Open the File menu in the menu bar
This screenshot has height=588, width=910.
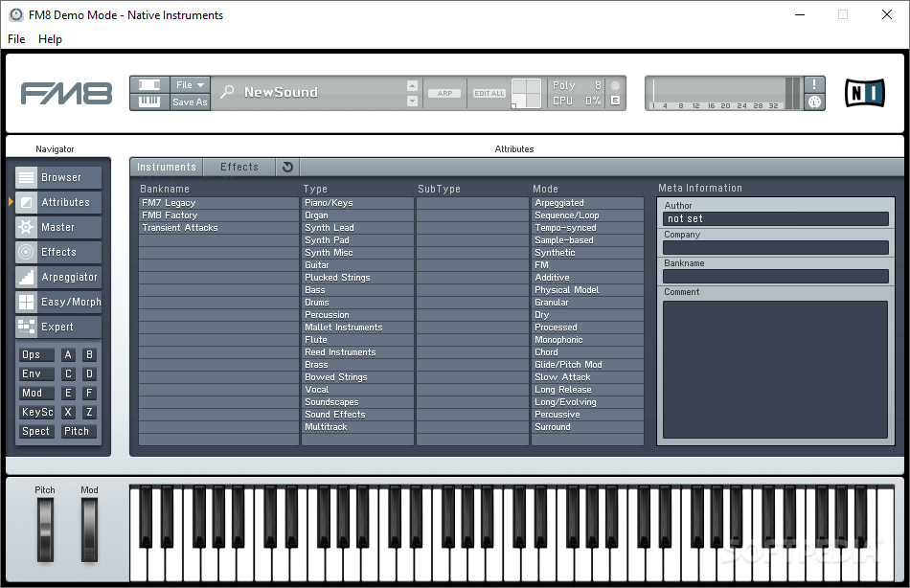pos(16,39)
